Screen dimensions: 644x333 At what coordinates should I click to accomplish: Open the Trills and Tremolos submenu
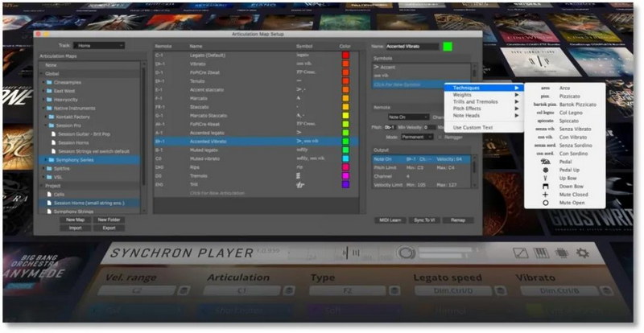[484, 102]
